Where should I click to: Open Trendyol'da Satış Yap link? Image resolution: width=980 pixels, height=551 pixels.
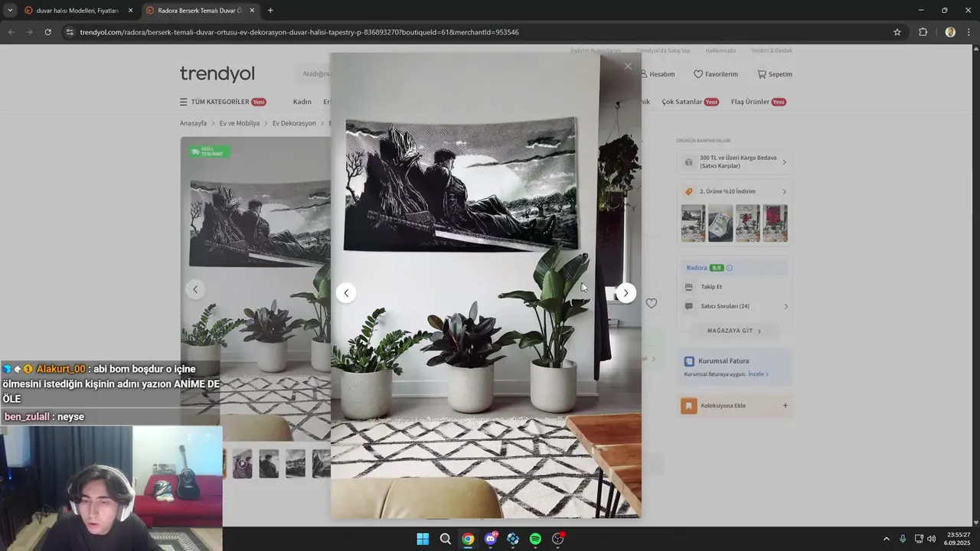(663, 51)
